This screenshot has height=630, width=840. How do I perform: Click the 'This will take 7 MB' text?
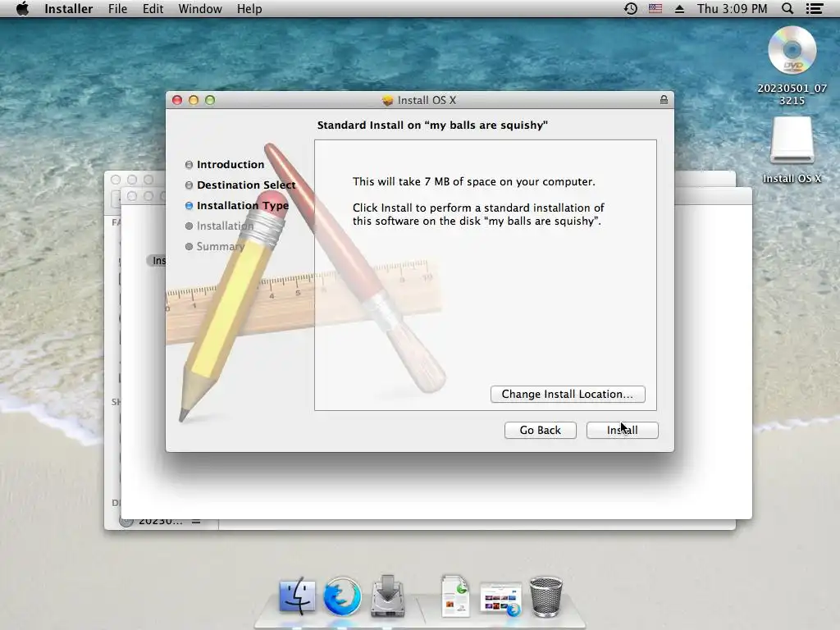473,181
